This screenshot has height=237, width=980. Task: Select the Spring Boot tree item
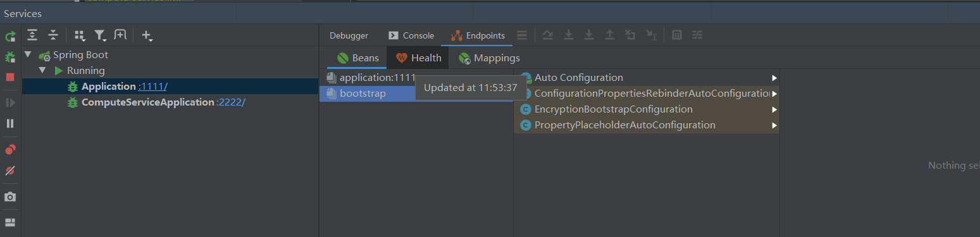click(80, 55)
